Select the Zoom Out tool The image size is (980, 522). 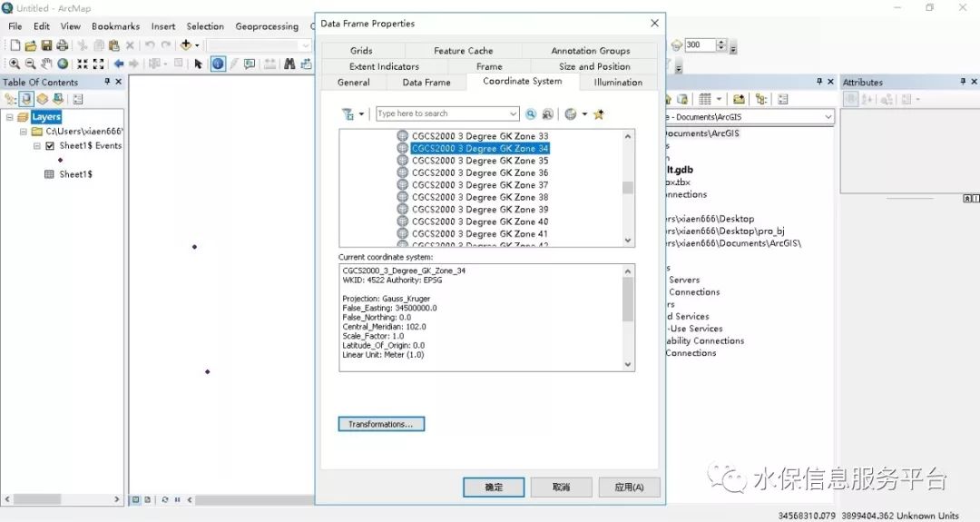(x=30, y=64)
